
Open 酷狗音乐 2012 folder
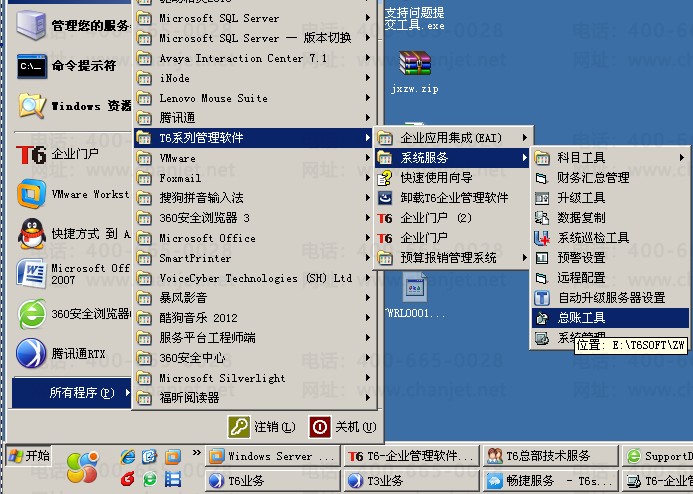tap(254, 318)
